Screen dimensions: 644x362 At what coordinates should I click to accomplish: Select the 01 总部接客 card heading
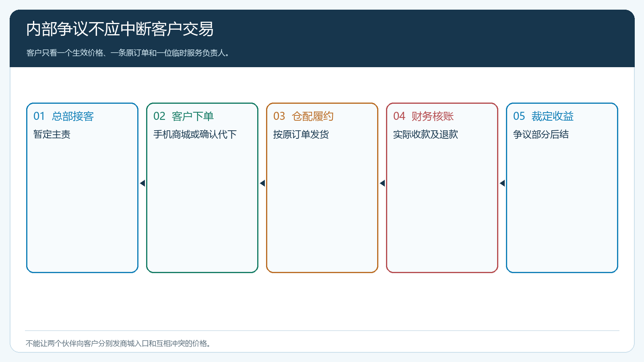64,116
